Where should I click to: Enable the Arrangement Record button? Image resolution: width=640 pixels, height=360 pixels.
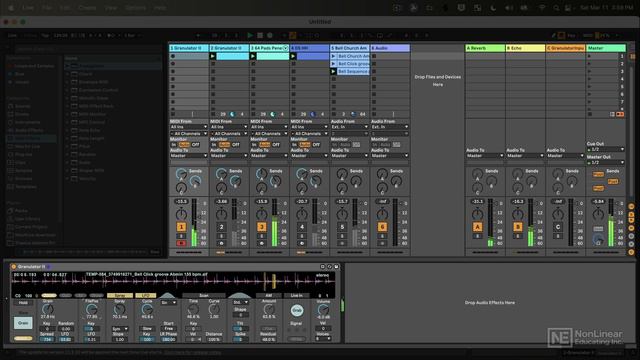(270, 36)
